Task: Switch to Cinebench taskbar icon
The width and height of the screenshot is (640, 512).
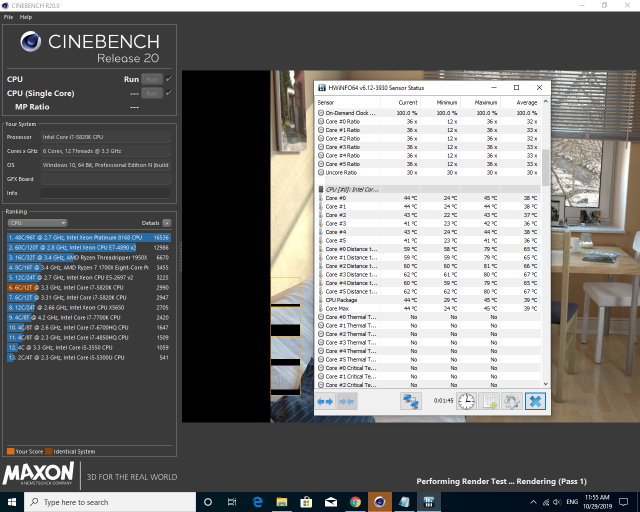Action: (x=380, y=502)
